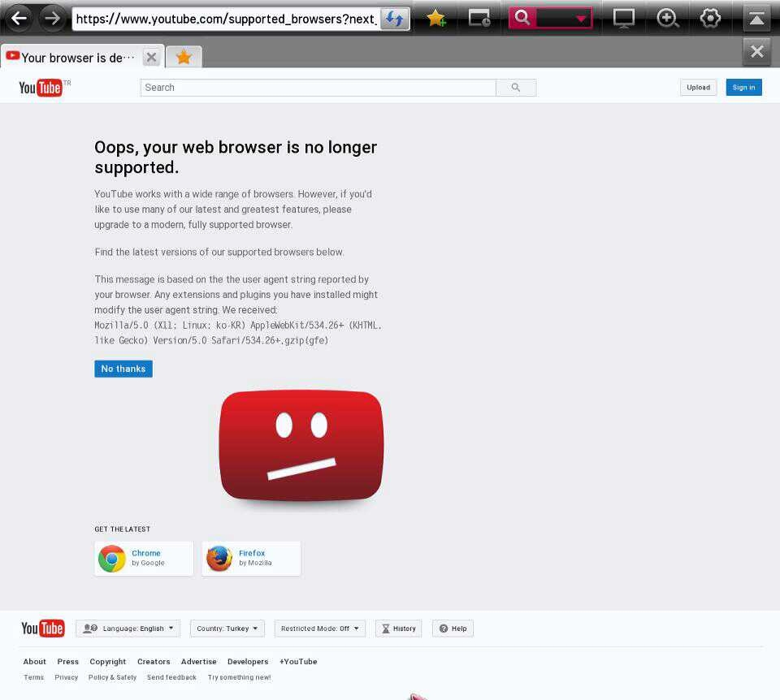Open the Copyright footer link

point(107,662)
